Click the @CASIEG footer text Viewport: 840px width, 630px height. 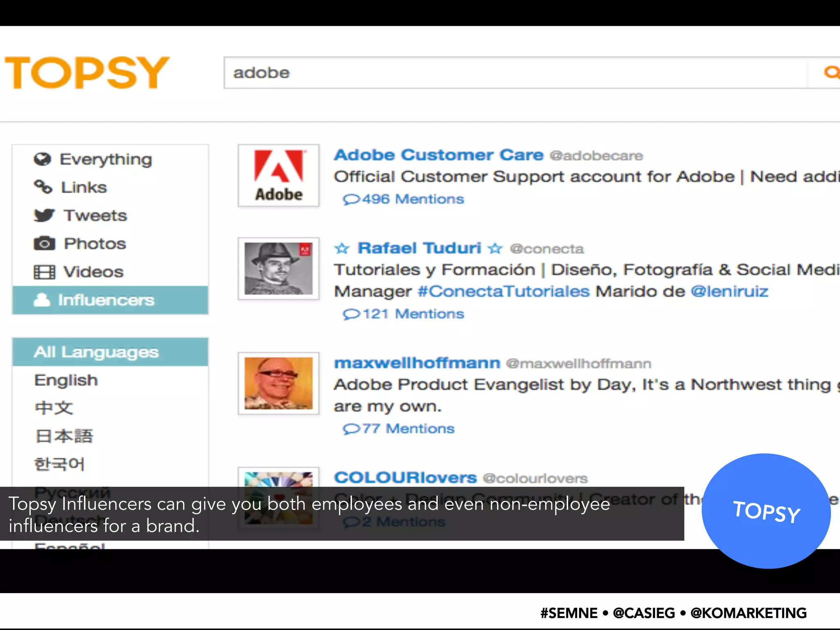tap(644, 613)
